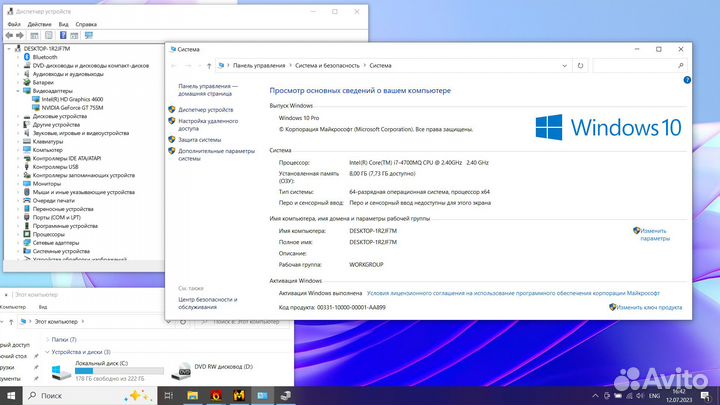Click the up arrow in Explorer window
This screenshot has width=720, height=405.
11,322
